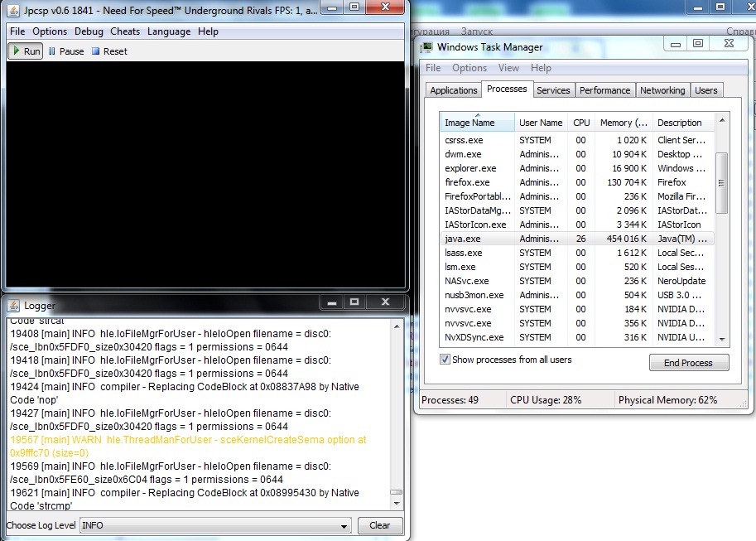This screenshot has width=756, height=541.
Task: Minimize the Logger window
Action: (x=332, y=302)
